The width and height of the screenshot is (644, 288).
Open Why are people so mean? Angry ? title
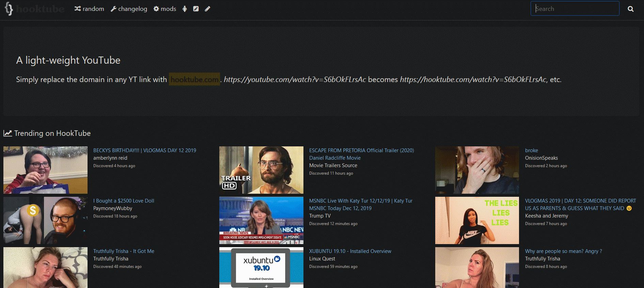tap(563, 251)
